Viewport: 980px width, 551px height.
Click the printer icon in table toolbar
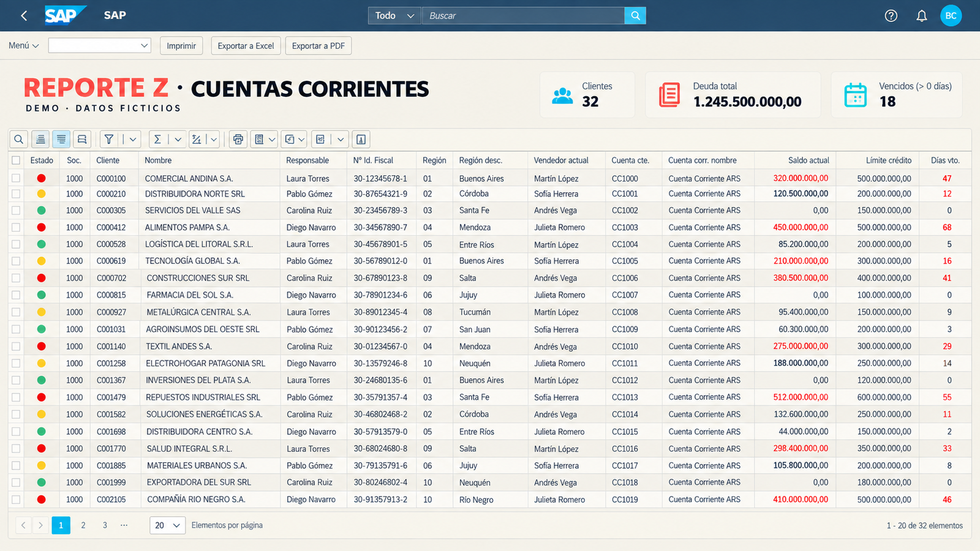point(238,140)
